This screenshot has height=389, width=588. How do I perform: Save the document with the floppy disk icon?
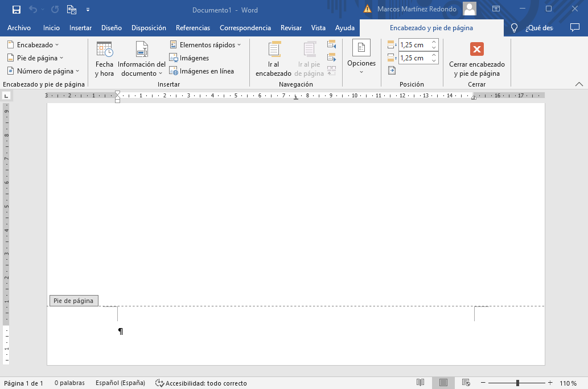16,10
